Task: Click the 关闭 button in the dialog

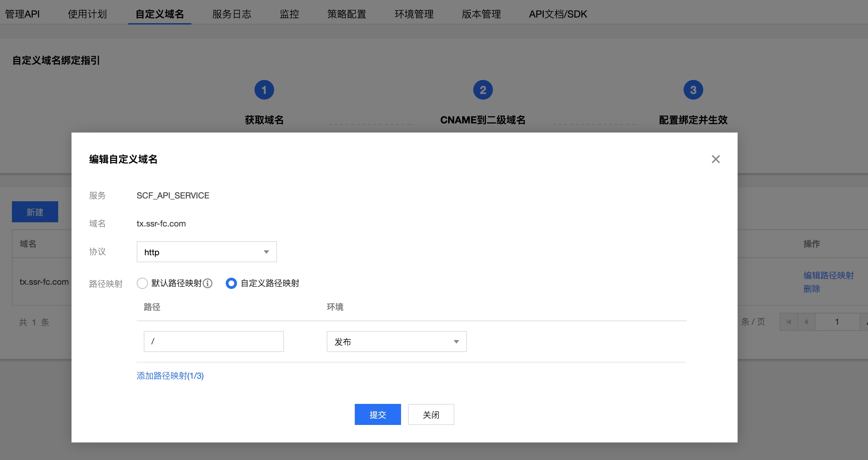Action: click(x=431, y=414)
